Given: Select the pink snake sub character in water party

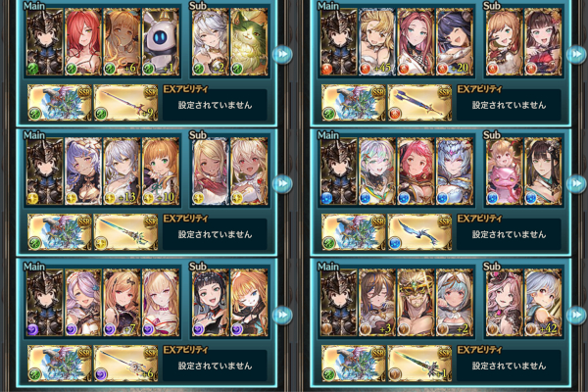Looking at the screenshot, I should (x=504, y=171).
